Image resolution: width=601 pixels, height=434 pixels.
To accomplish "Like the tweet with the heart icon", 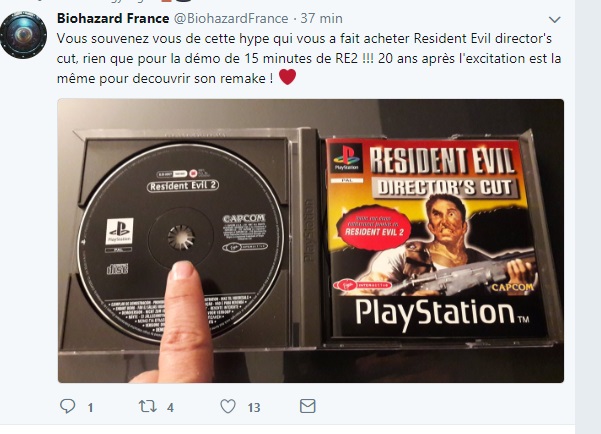I will [228, 406].
